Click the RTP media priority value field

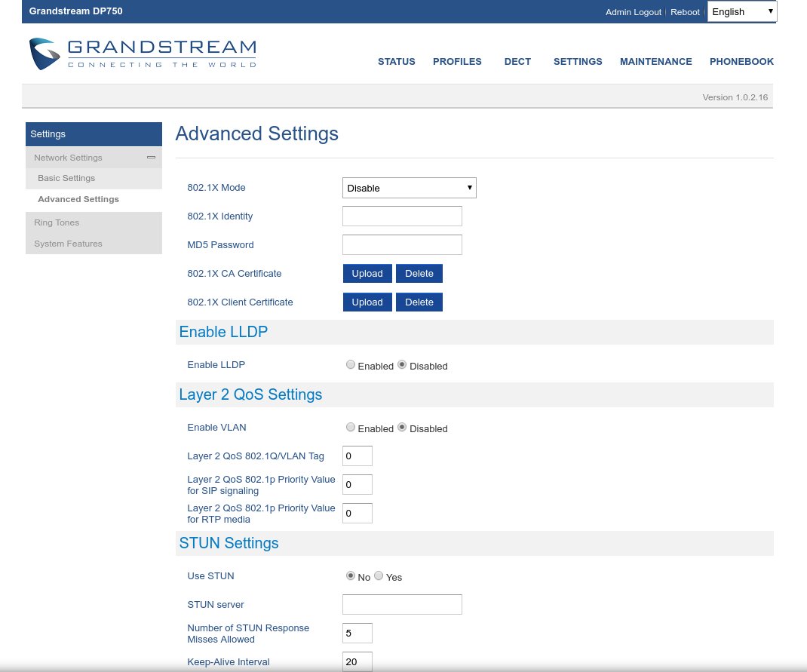[357, 514]
